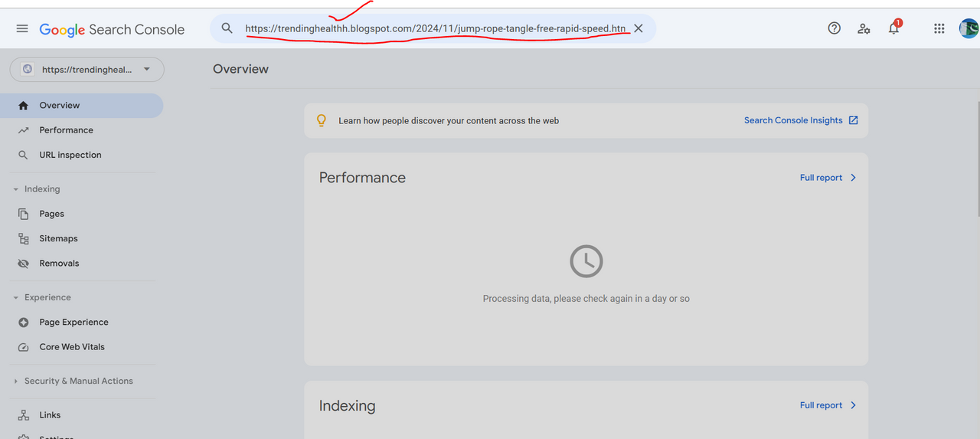Open the hamburger main menu
This screenshot has height=439, width=980.
22,28
